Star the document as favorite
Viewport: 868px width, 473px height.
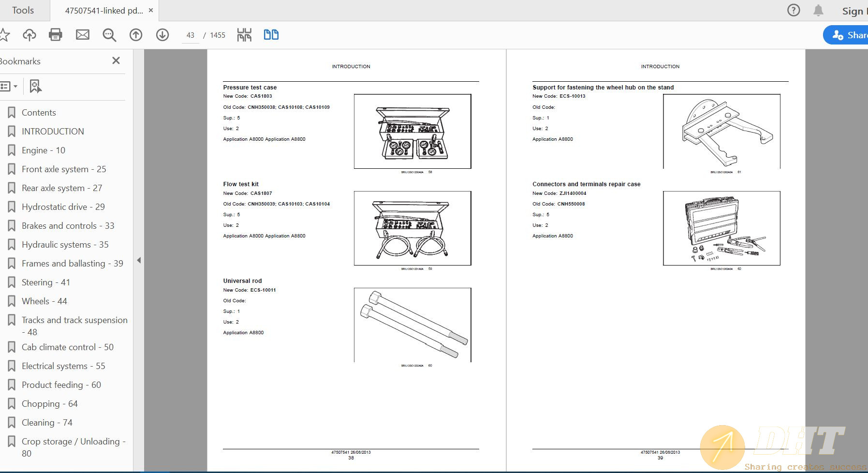pos(5,35)
